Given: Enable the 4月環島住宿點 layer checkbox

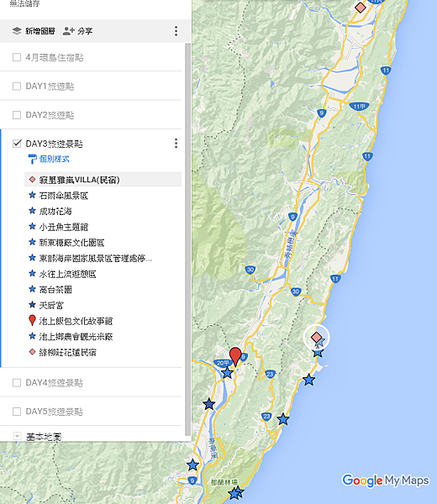Looking at the screenshot, I should (17, 57).
